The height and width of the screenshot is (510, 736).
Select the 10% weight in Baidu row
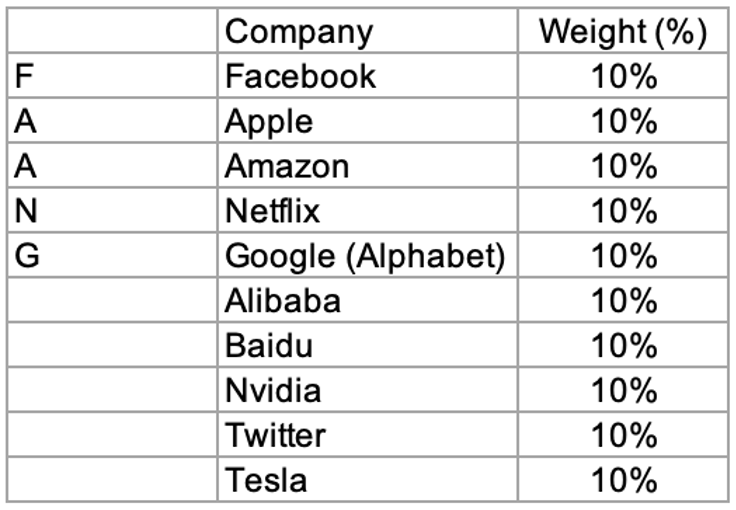(x=624, y=345)
